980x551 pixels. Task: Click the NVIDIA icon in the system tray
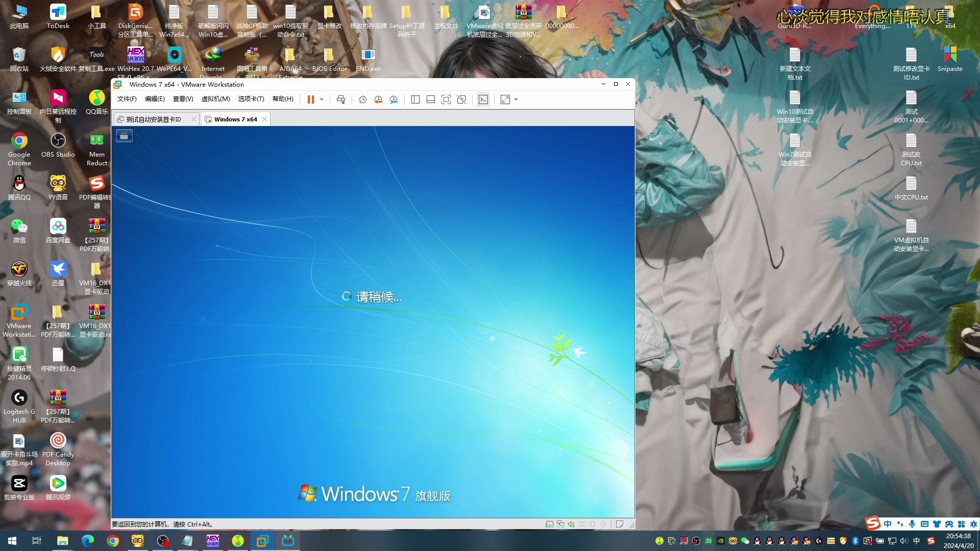tap(721, 541)
